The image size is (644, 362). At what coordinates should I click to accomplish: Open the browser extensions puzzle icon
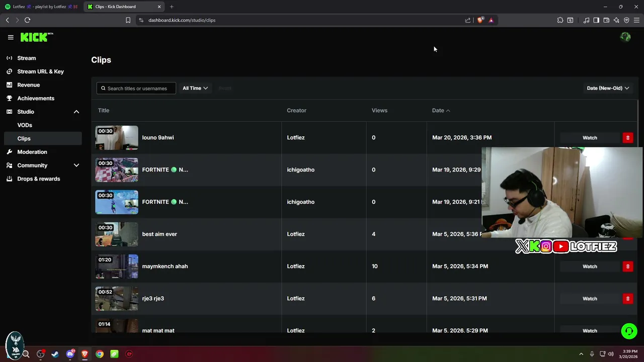coord(560,20)
